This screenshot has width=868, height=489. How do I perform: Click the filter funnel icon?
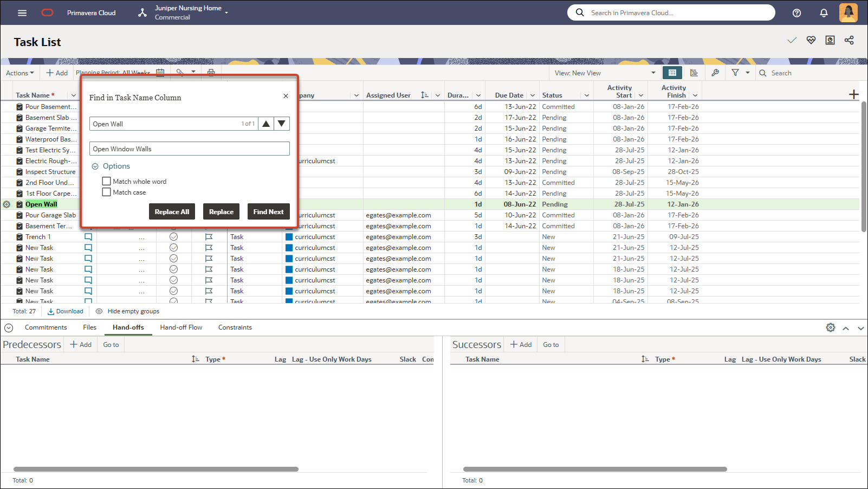[x=735, y=73]
